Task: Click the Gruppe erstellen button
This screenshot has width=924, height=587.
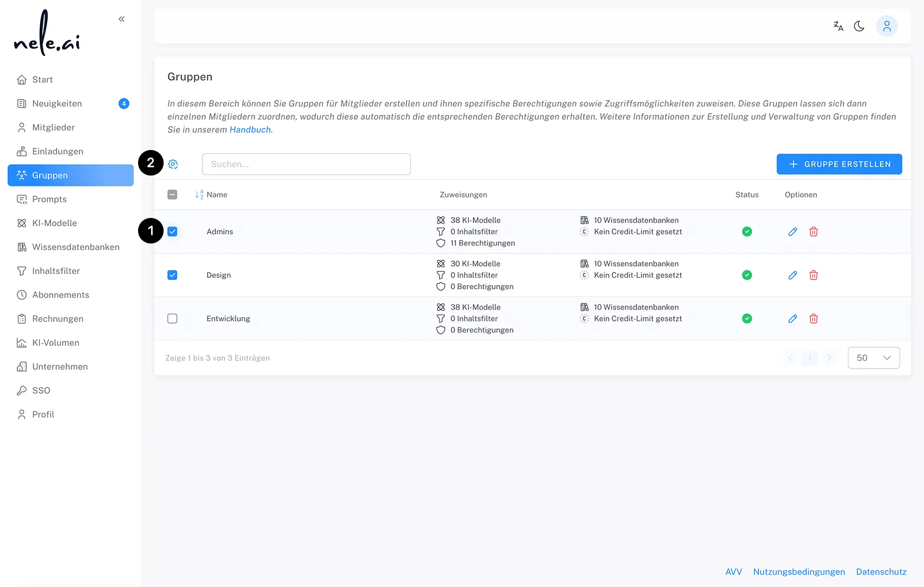Action: coord(839,164)
